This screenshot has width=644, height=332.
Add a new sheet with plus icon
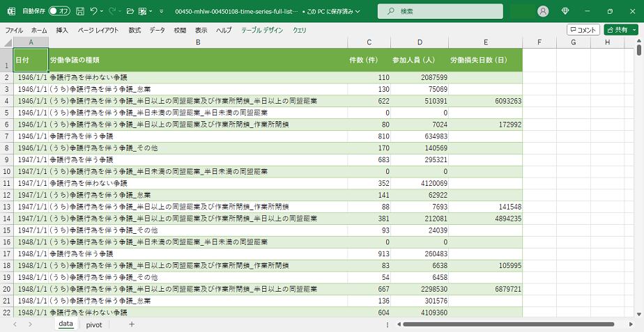click(131, 324)
